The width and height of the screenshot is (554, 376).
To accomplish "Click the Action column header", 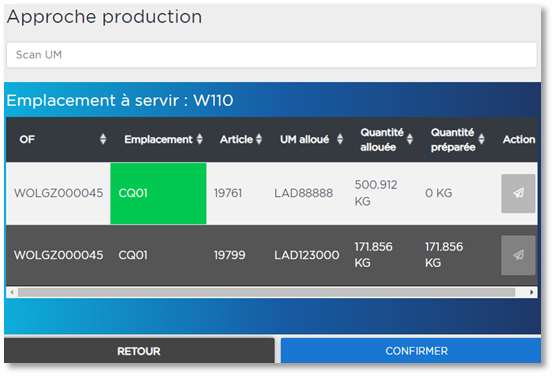I will 519,139.
